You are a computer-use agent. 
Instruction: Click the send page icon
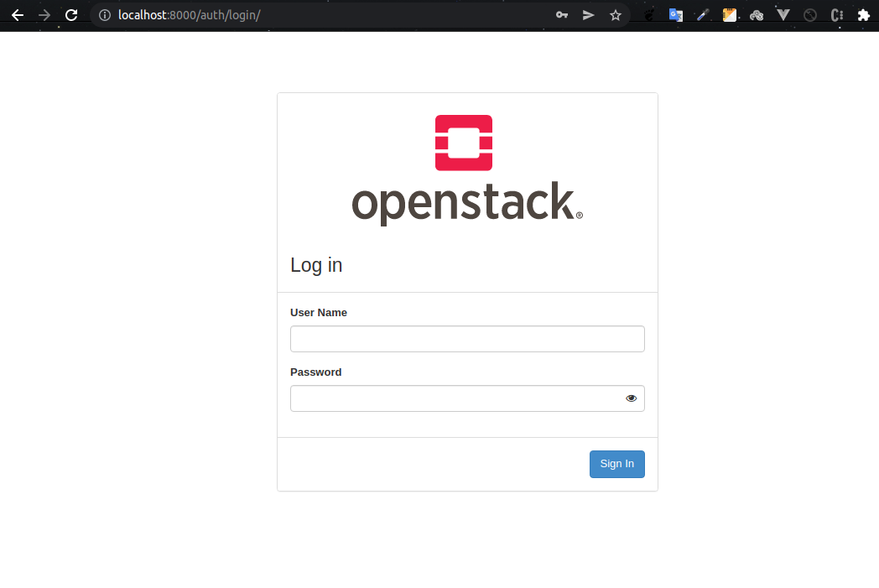[x=589, y=15]
